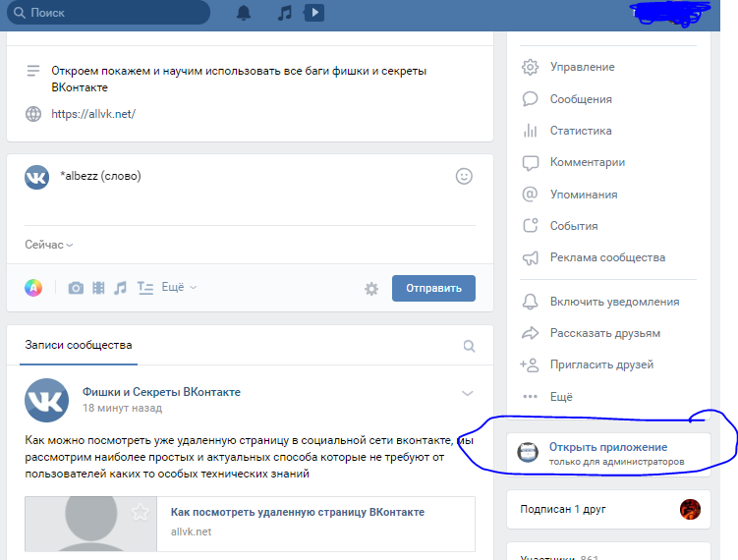Click the Реклама сообщества megaphone icon
Viewport: 738px width, 560px height.
click(x=530, y=257)
